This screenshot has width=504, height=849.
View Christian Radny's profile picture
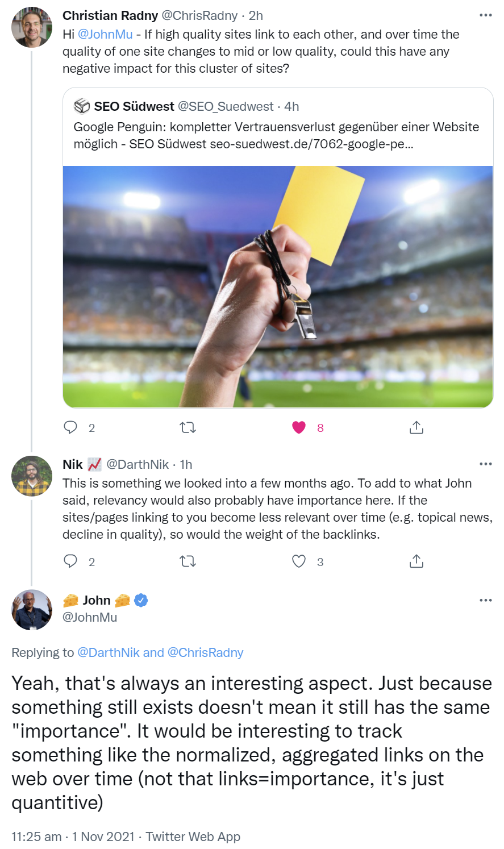(x=32, y=27)
